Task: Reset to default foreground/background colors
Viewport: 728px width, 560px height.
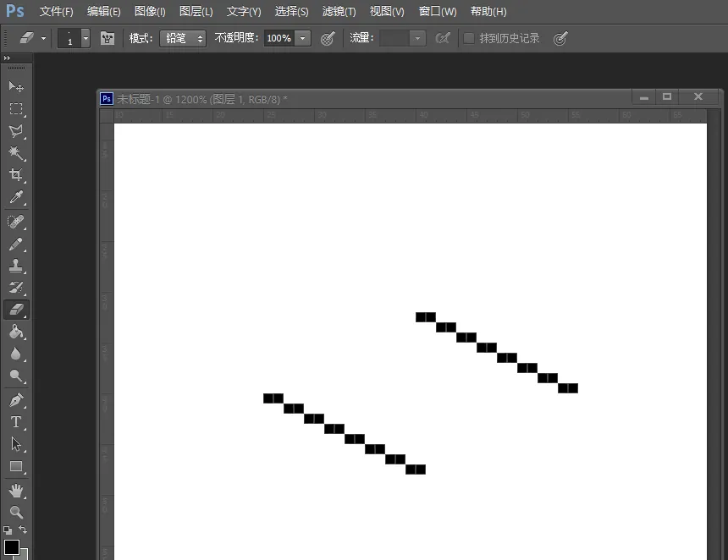Action: click(x=8, y=530)
